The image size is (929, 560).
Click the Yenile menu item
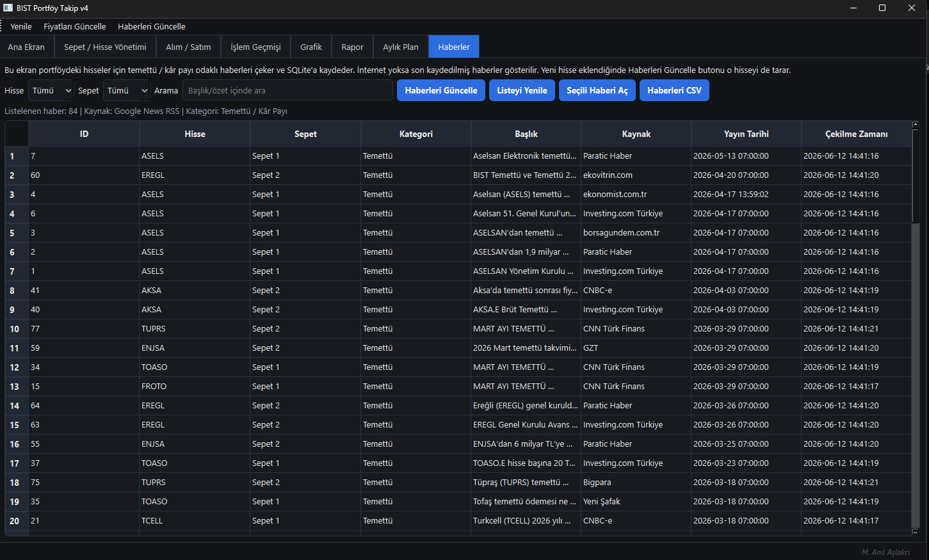21,26
